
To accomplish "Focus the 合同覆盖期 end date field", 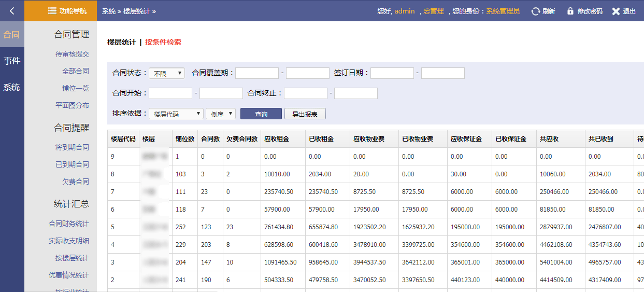I will pos(308,73).
